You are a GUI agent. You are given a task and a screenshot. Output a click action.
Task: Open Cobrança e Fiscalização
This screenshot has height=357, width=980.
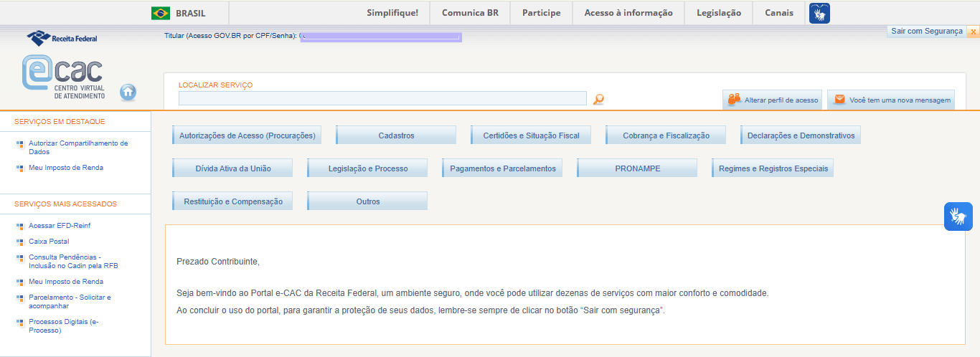tap(666, 135)
